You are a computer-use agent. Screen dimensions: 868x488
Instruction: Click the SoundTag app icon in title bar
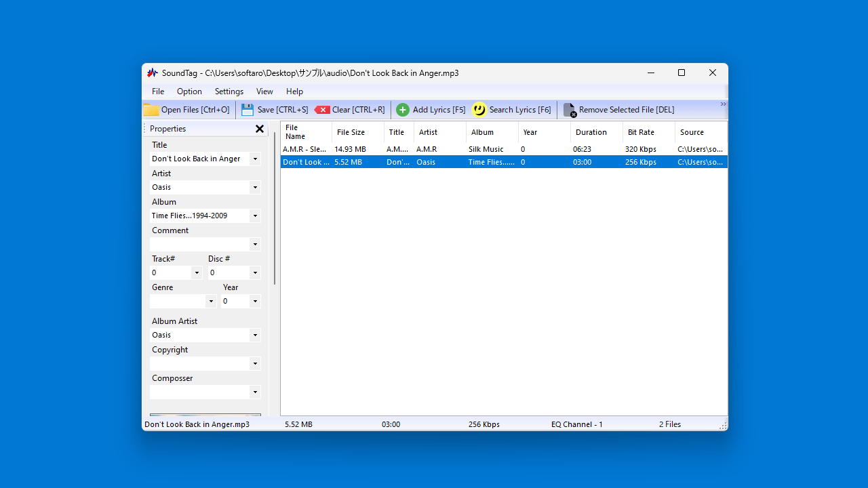pyautogui.click(x=153, y=73)
